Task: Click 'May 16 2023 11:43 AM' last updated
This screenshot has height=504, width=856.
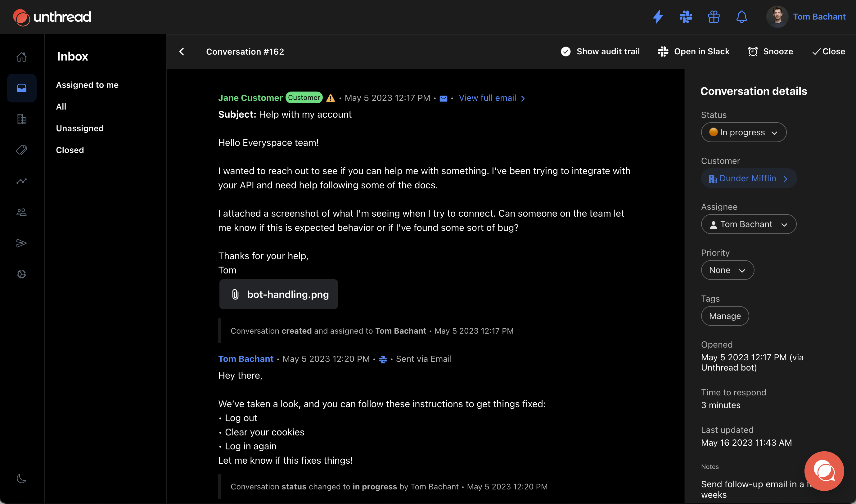Action: 746,443
